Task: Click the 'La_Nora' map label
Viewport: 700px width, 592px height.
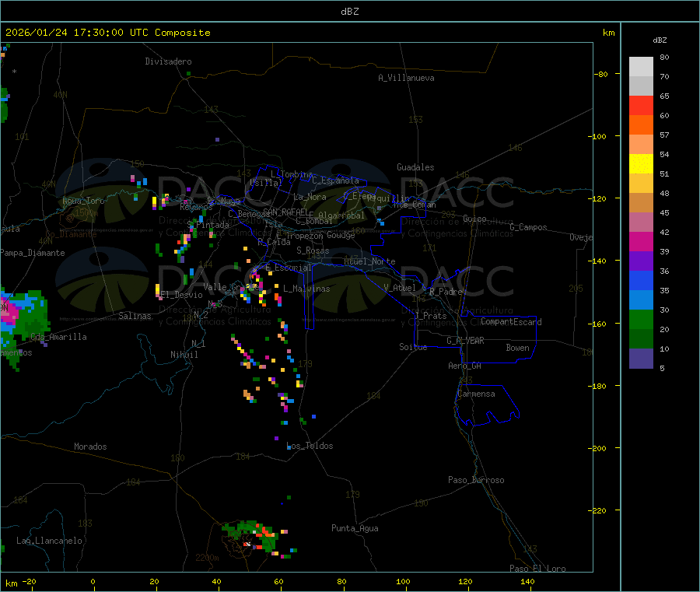Action: click(310, 197)
